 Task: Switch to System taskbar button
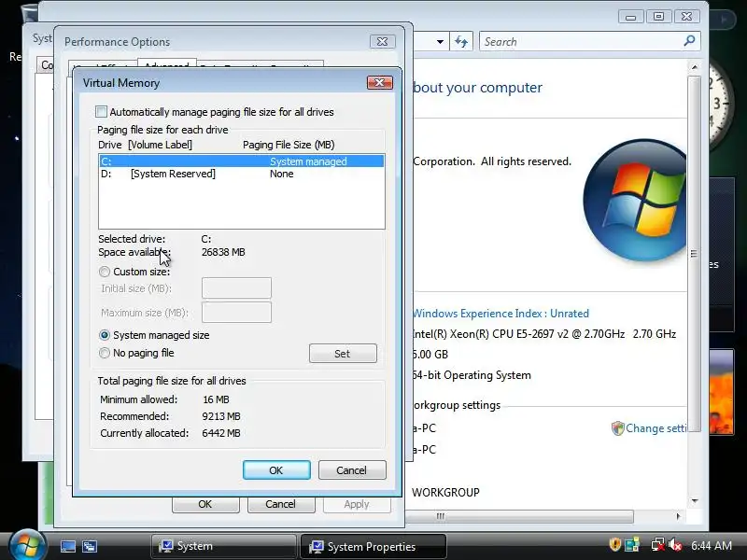pos(224,546)
